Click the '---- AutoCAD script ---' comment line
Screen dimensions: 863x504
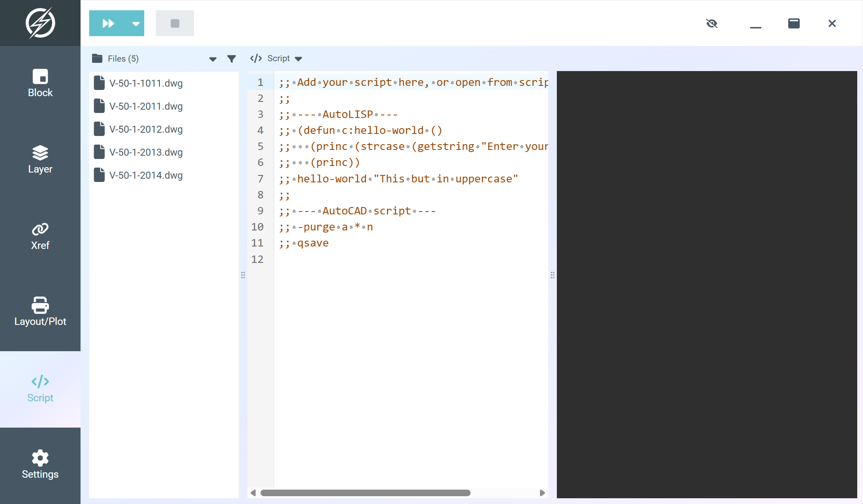357,211
